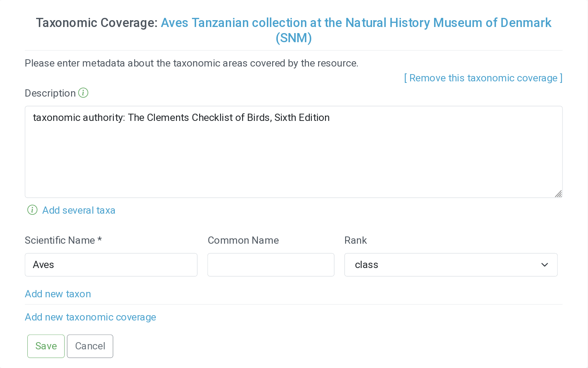This screenshot has width=588, height=368.
Task: Click the info icon before Add several taxa
Action: click(x=32, y=210)
